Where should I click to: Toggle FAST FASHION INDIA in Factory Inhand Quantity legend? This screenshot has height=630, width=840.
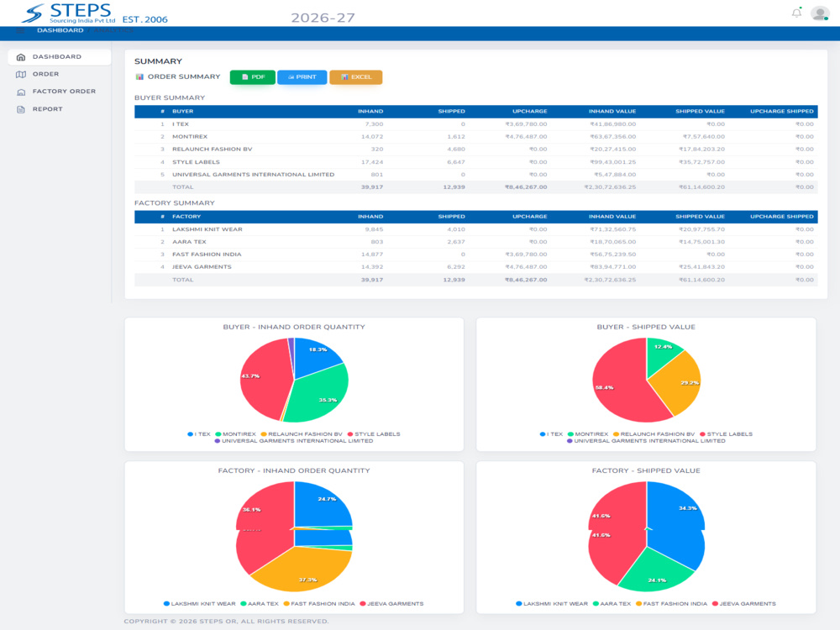319,604
